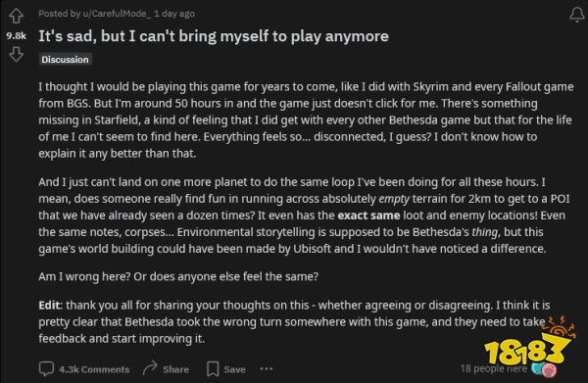The width and height of the screenshot is (588, 383).
Task: Click the viewer avatars beside people here
Action: point(544,369)
